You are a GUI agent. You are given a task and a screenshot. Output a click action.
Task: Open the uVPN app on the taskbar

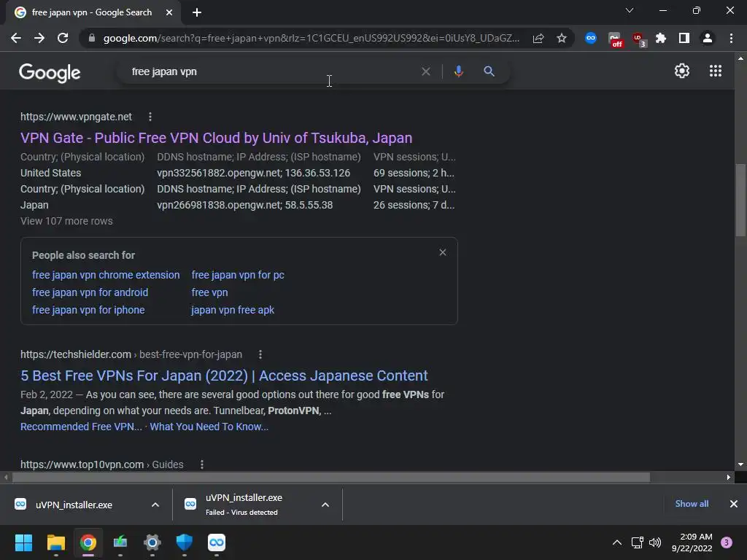[216, 542]
